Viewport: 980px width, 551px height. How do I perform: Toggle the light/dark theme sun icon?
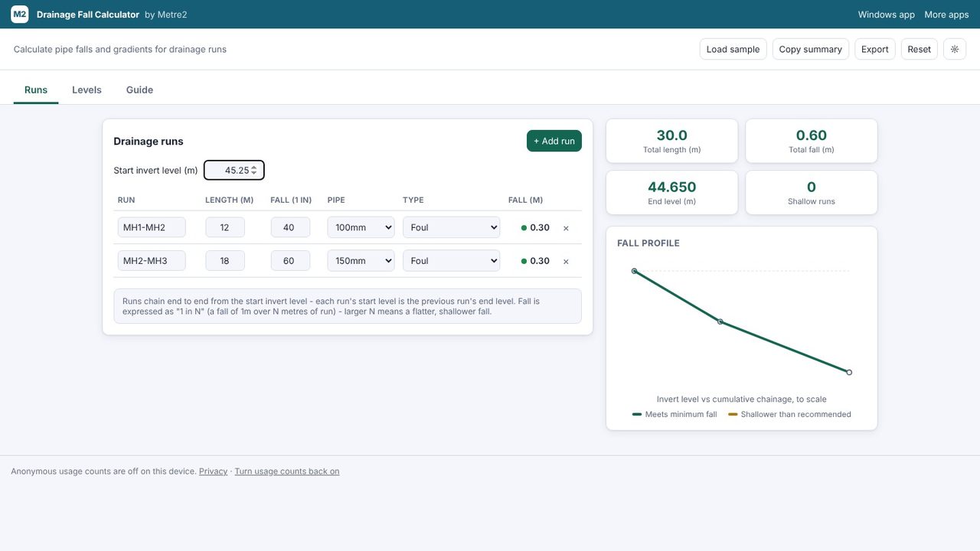pyautogui.click(x=955, y=49)
